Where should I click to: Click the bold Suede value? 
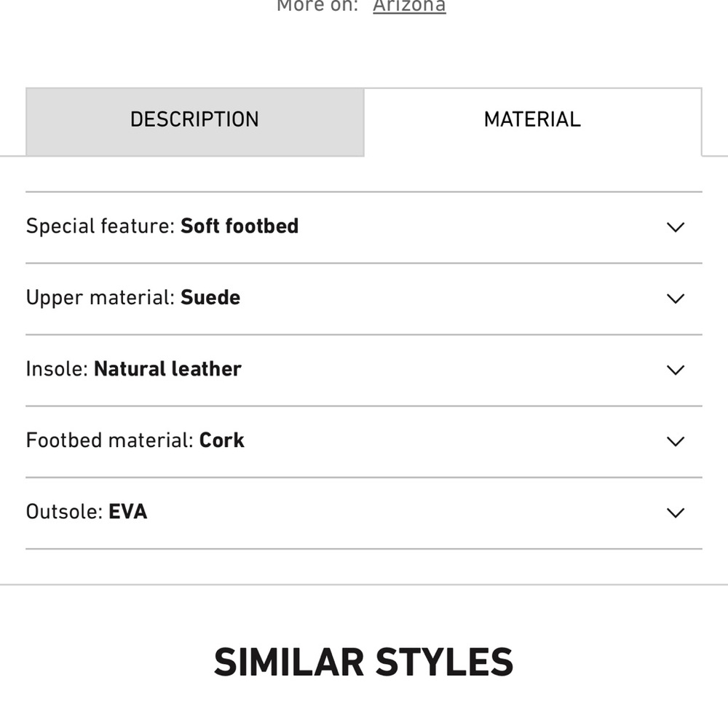pyautogui.click(x=210, y=298)
